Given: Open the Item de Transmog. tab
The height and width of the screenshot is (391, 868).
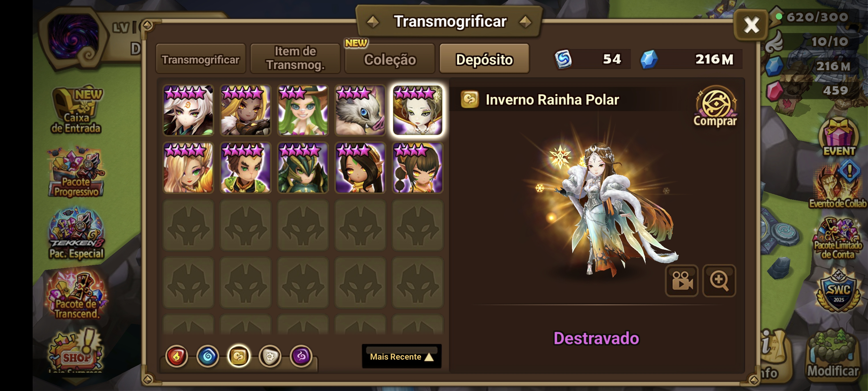Looking at the screenshot, I should [x=295, y=58].
